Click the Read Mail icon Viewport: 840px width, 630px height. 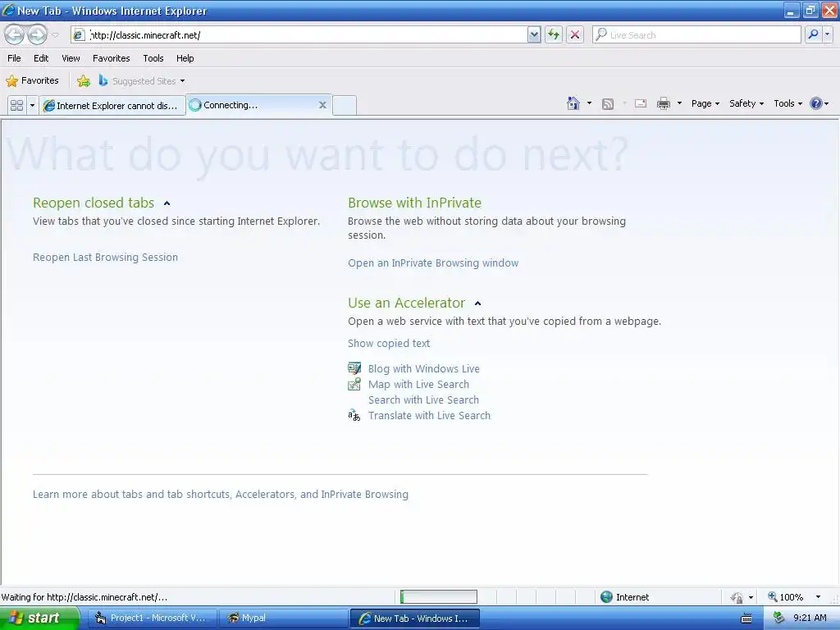tap(641, 104)
